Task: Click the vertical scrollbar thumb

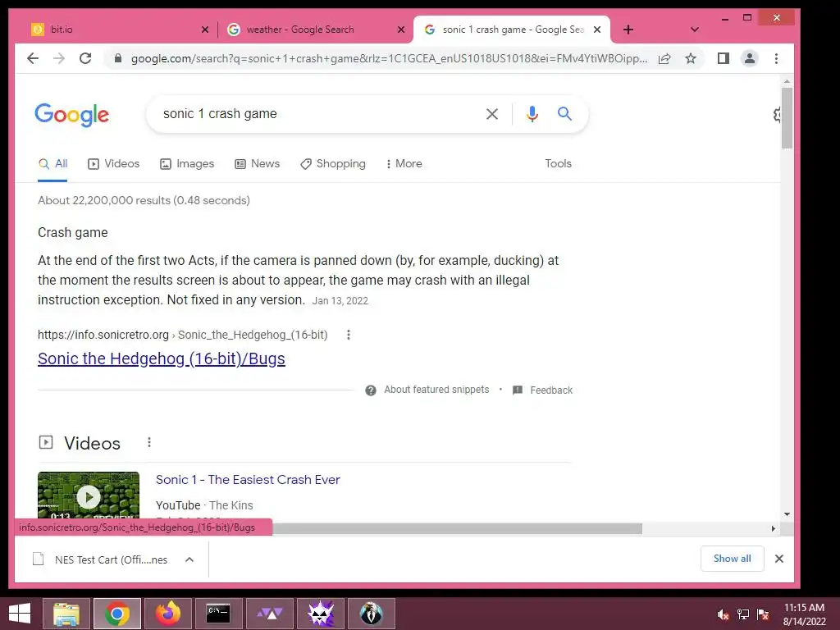Action: coord(787,118)
